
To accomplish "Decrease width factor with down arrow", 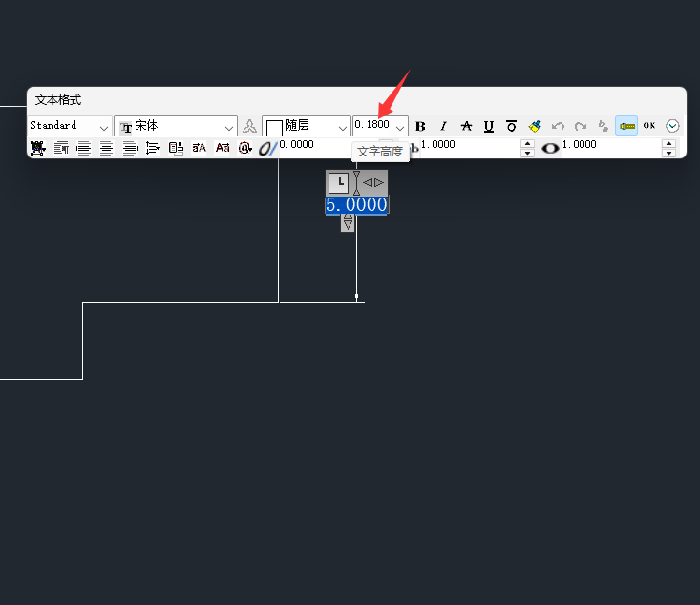I will (668, 153).
